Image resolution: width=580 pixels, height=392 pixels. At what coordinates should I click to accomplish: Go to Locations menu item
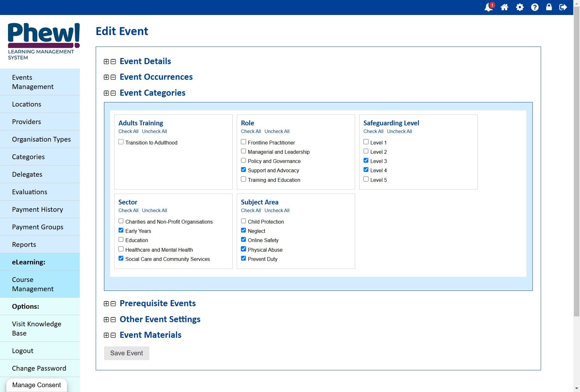[x=40, y=104]
